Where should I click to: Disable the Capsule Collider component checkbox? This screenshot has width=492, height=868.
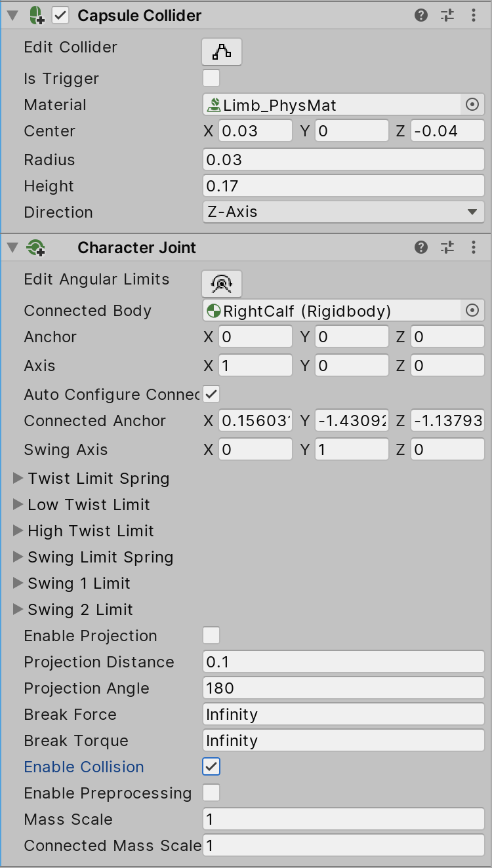tap(60, 15)
